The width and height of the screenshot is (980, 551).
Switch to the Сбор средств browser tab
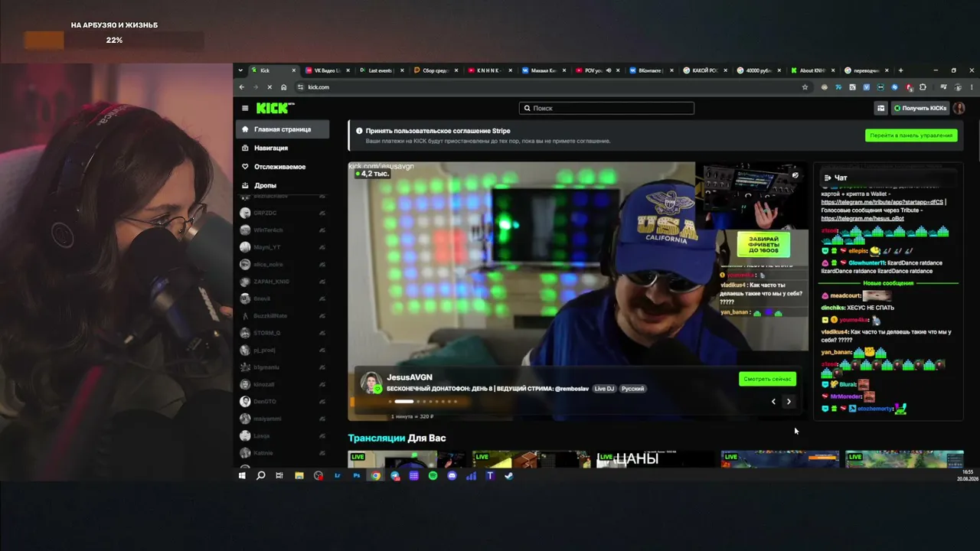[x=436, y=70]
